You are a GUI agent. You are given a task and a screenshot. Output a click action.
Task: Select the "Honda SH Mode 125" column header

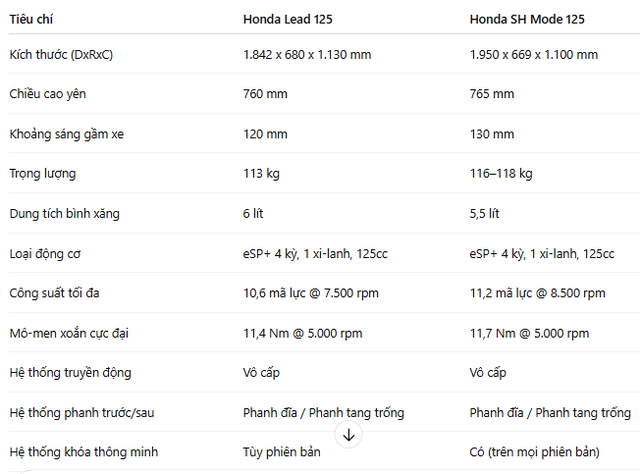point(527,18)
